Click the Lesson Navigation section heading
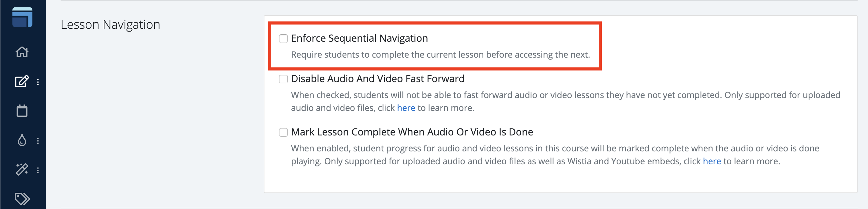The height and width of the screenshot is (209, 868). [x=110, y=25]
